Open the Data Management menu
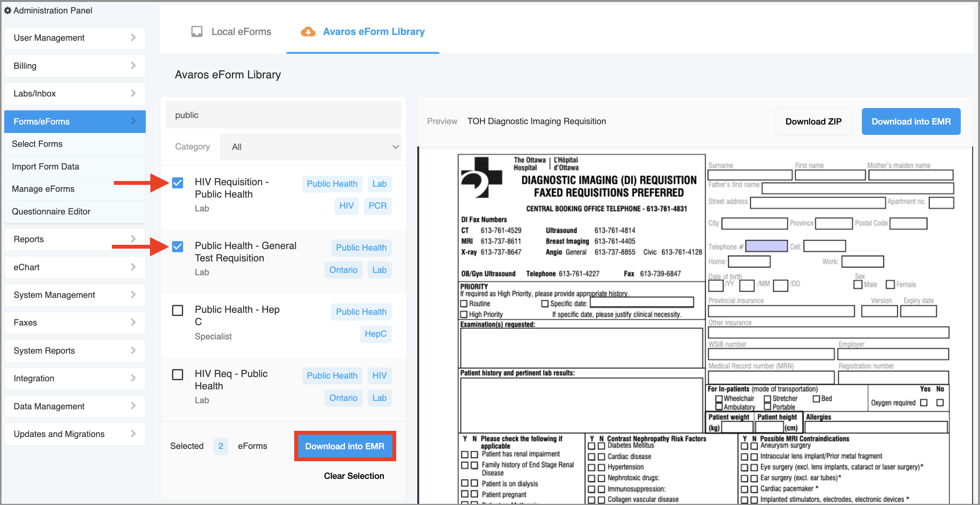 click(x=75, y=406)
